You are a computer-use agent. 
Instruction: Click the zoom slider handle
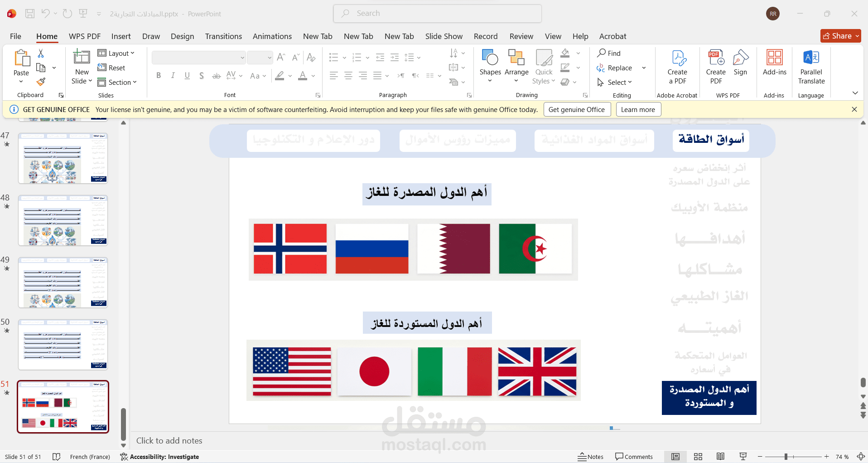coord(786,457)
